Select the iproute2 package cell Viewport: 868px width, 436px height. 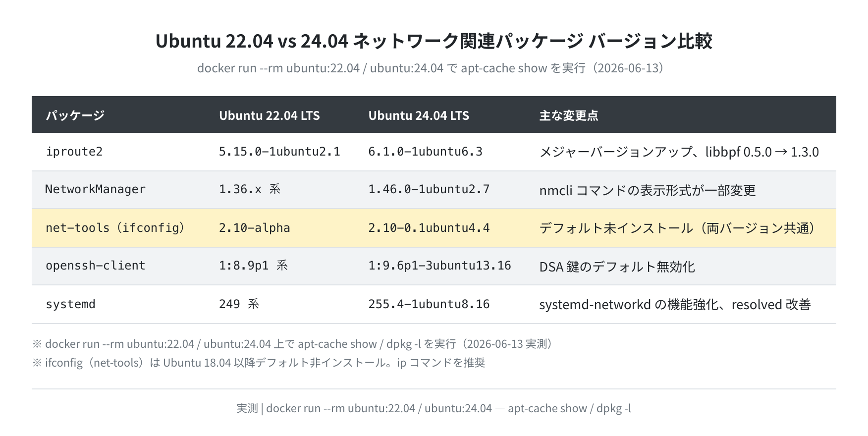74,152
